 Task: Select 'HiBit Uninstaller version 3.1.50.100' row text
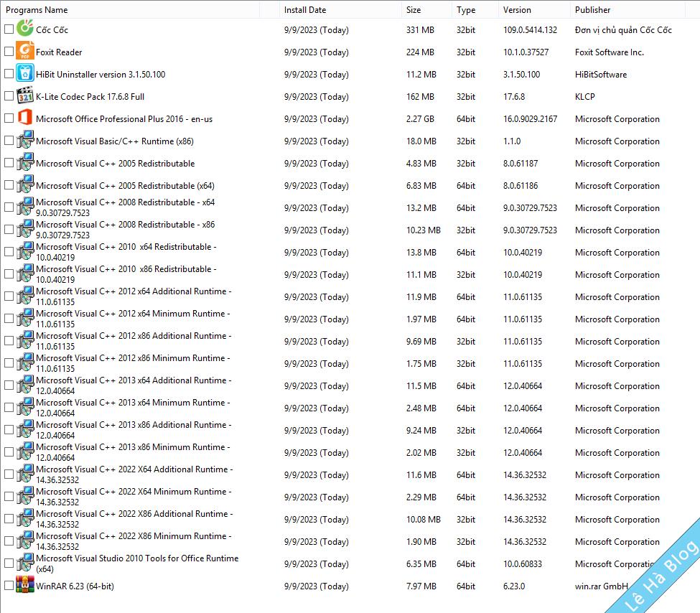101,75
